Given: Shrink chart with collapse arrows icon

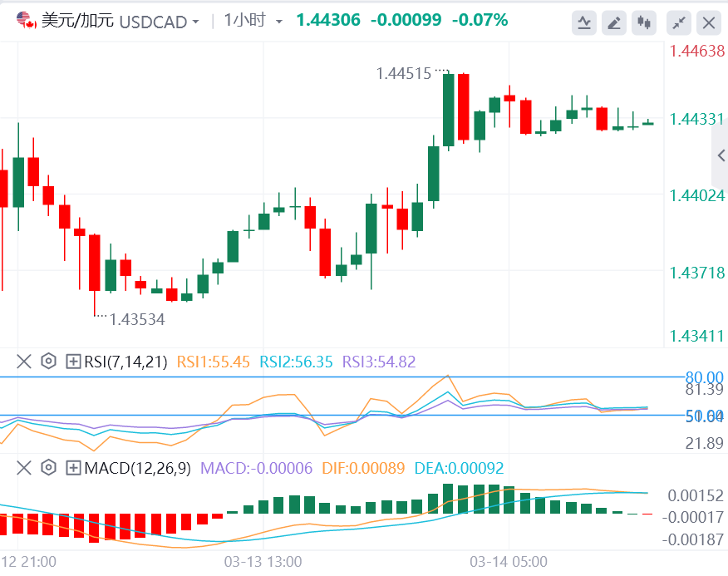Looking at the screenshot, I should 679,22.
